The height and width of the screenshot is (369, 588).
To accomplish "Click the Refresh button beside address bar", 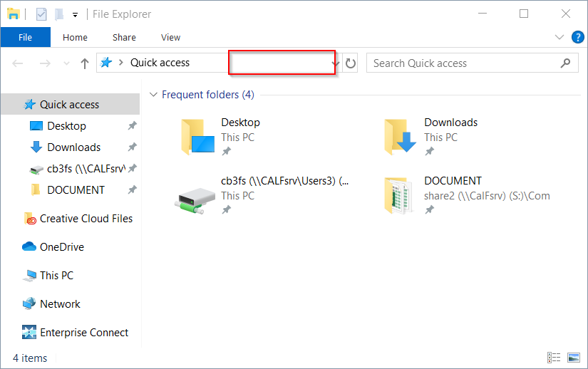I will coord(350,63).
